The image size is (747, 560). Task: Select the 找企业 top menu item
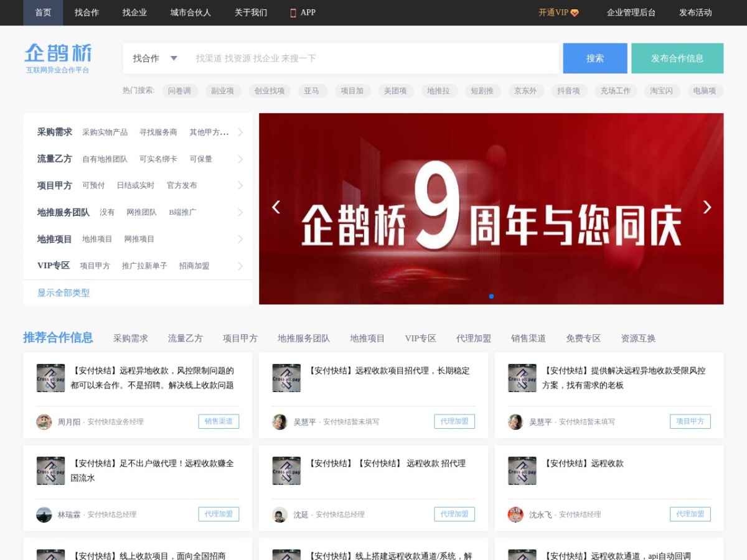(134, 12)
